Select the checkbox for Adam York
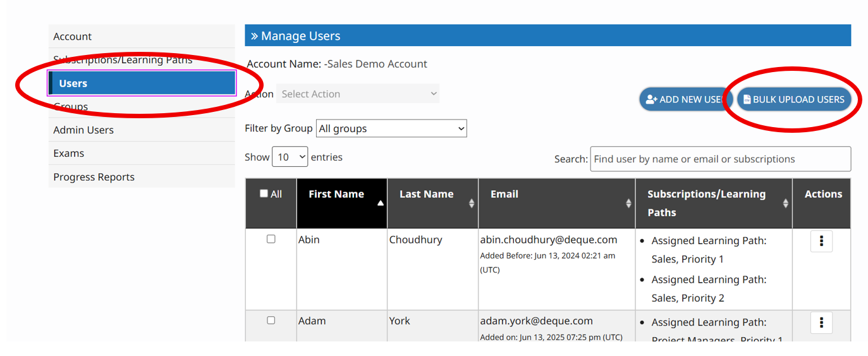 pyautogui.click(x=271, y=321)
